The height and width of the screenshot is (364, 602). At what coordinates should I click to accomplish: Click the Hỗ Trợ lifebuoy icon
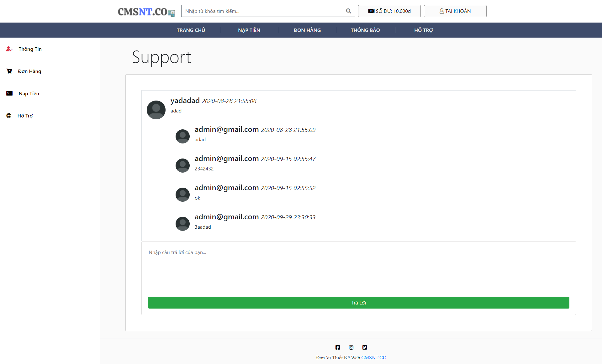coord(9,116)
